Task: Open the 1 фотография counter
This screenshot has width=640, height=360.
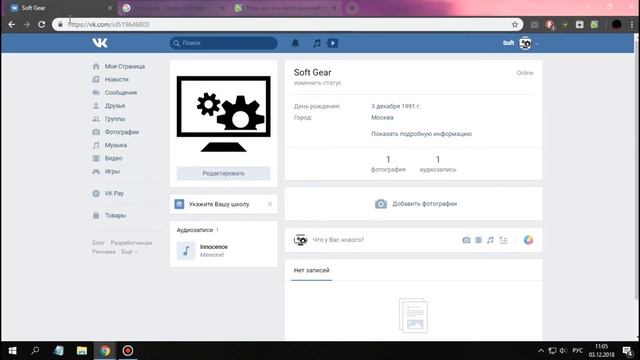Action: click(388, 164)
